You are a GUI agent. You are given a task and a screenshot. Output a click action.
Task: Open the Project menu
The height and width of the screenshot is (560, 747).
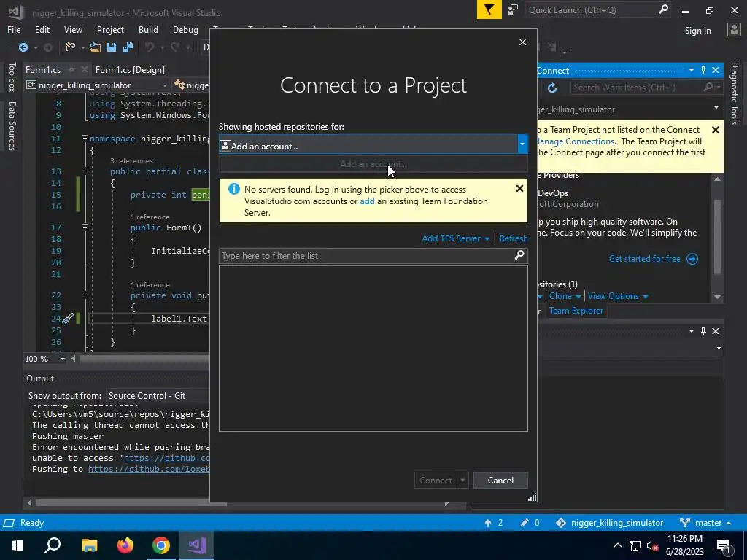point(110,29)
